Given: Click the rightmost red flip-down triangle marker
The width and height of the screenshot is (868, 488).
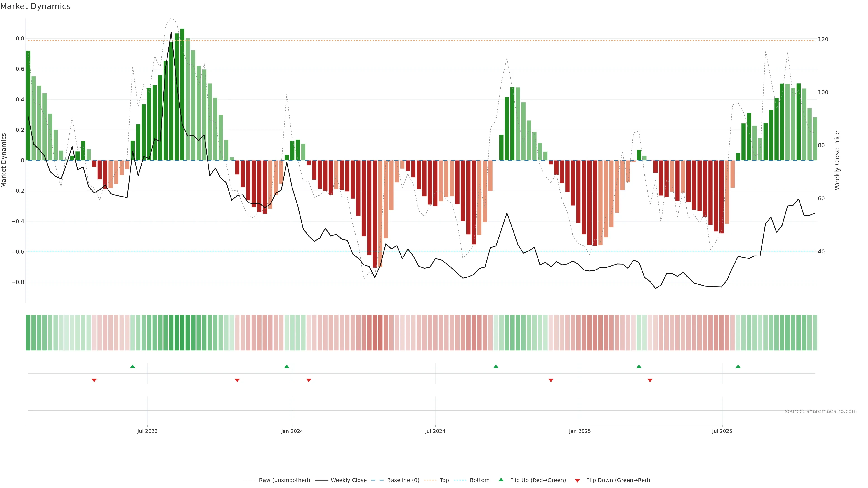Looking at the screenshot, I should [x=650, y=380].
